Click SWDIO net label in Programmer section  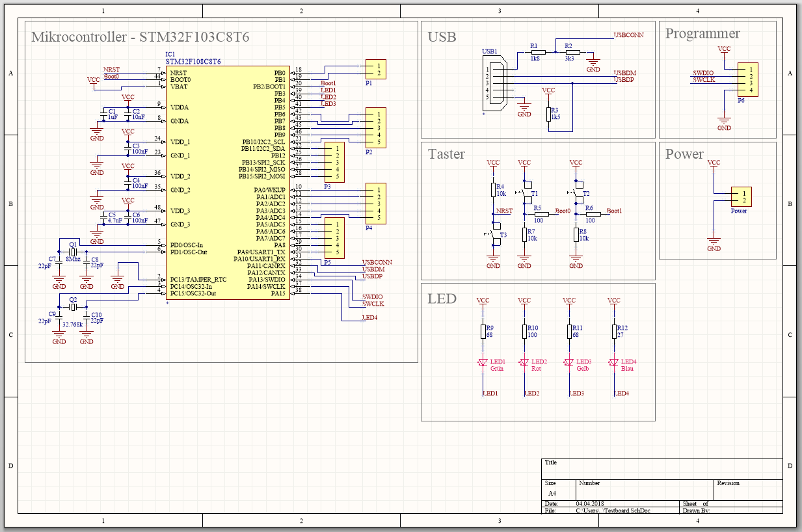click(x=703, y=72)
